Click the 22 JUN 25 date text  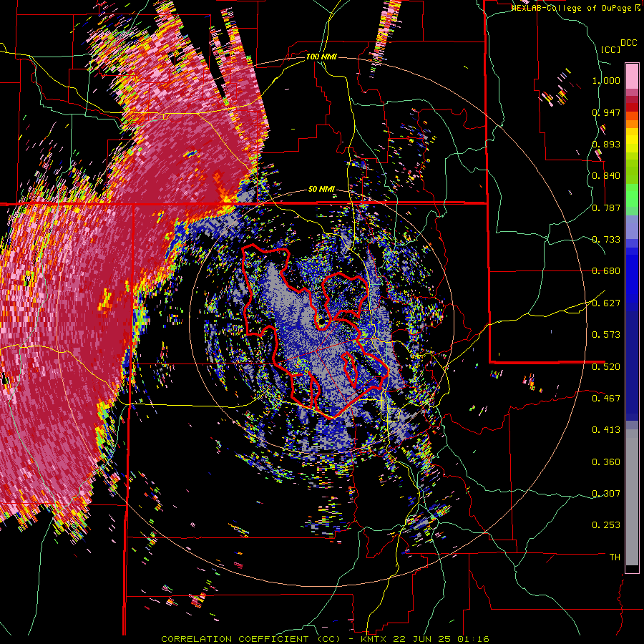(x=421, y=639)
